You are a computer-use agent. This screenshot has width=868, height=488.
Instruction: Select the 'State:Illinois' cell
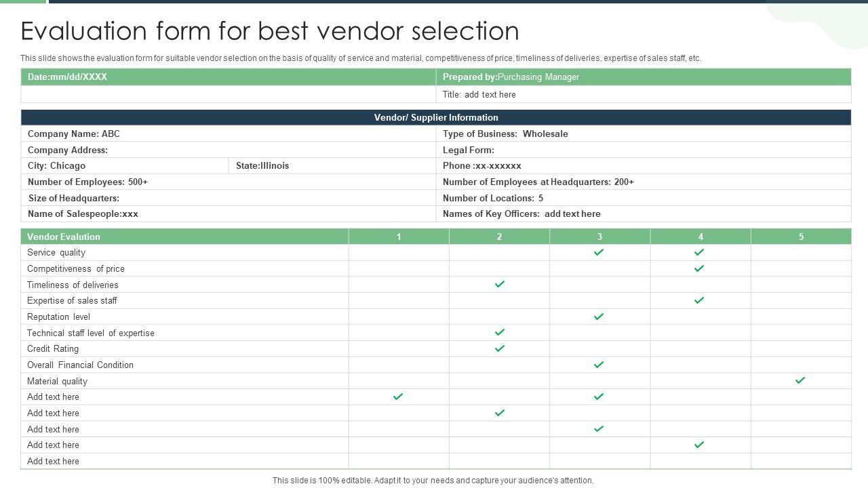pyautogui.click(x=332, y=165)
